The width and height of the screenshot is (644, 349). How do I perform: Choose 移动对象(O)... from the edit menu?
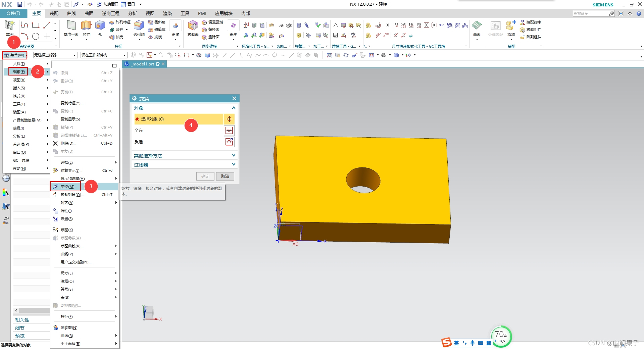point(85,195)
